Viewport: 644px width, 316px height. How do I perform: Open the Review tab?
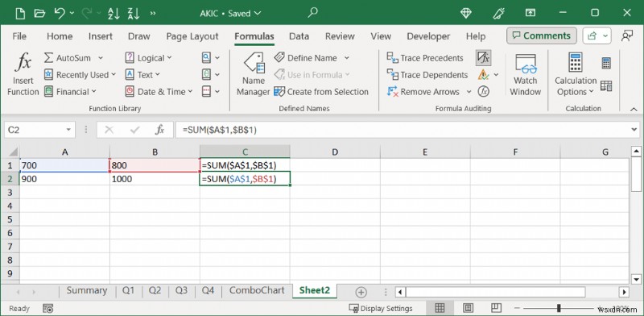click(340, 36)
